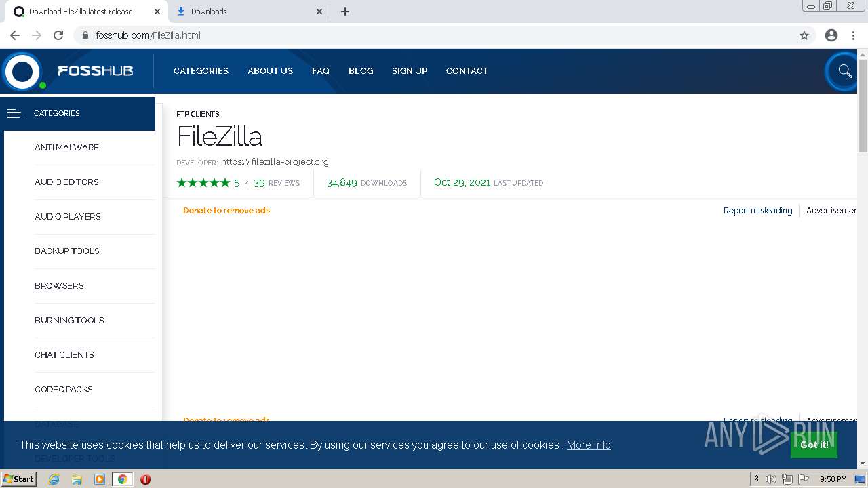The height and width of the screenshot is (488, 868).
Task: Open the Windows Start button
Action: [18, 479]
